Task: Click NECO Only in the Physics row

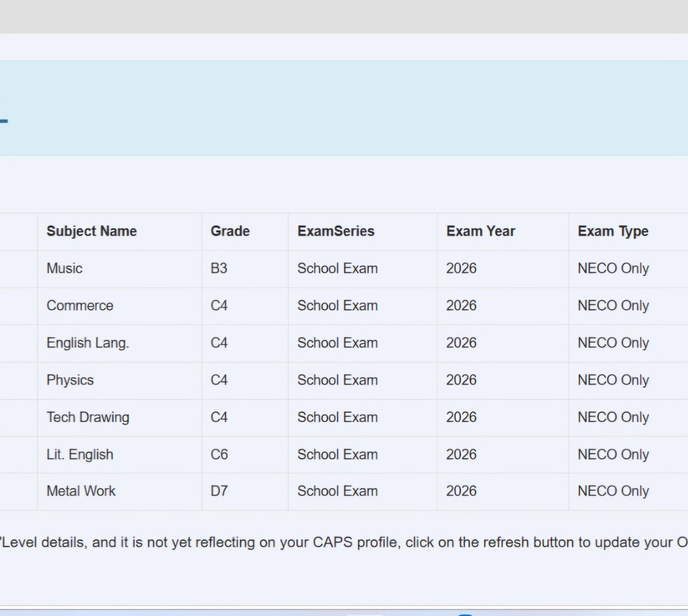Action: (x=613, y=380)
